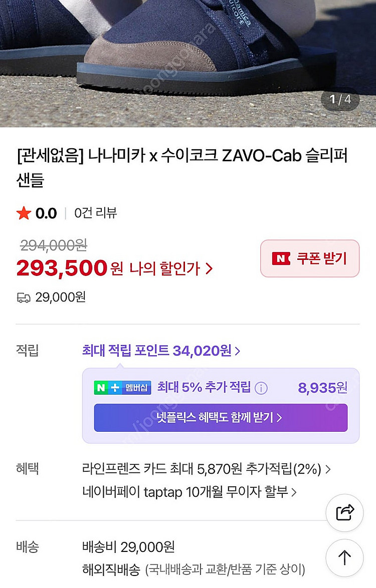
Task: Tap the delivery truck icon
Action: 24,297
